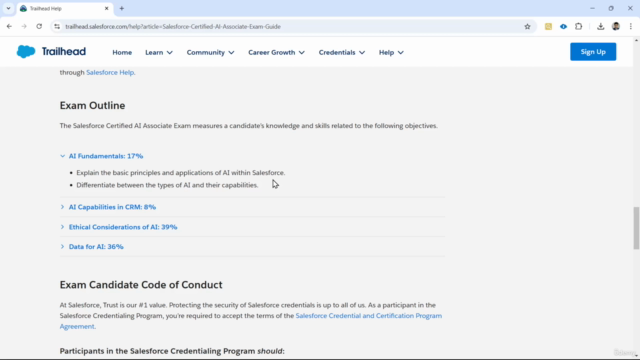Restore down the browser window
This screenshot has height=360, width=640.
pyautogui.click(x=611, y=8)
